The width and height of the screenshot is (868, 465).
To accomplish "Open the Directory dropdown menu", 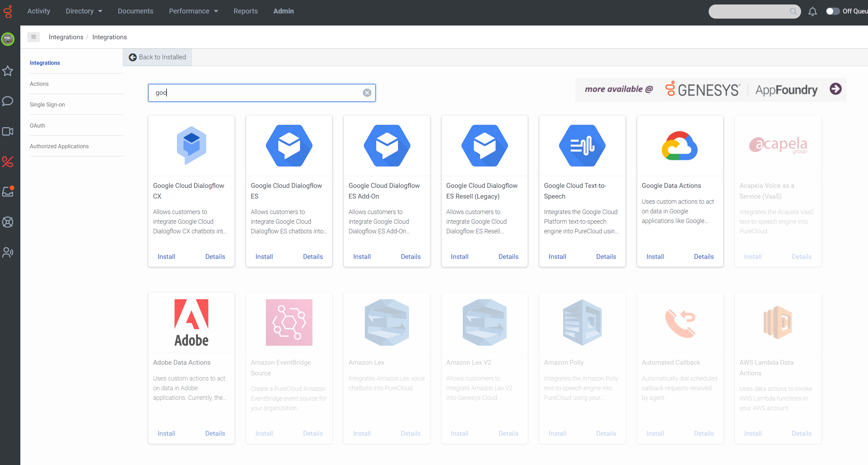I will [83, 11].
